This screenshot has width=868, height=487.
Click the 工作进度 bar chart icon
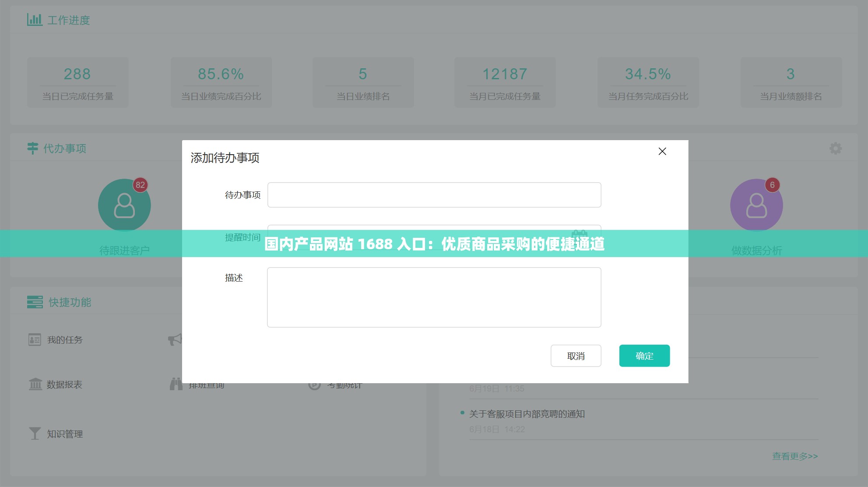pyautogui.click(x=35, y=19)
